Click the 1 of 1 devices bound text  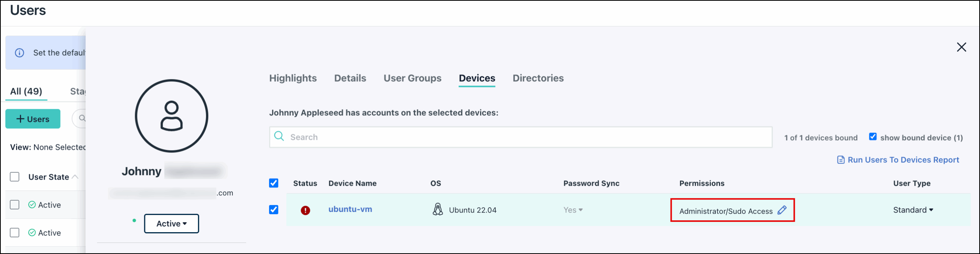[821, 138]
